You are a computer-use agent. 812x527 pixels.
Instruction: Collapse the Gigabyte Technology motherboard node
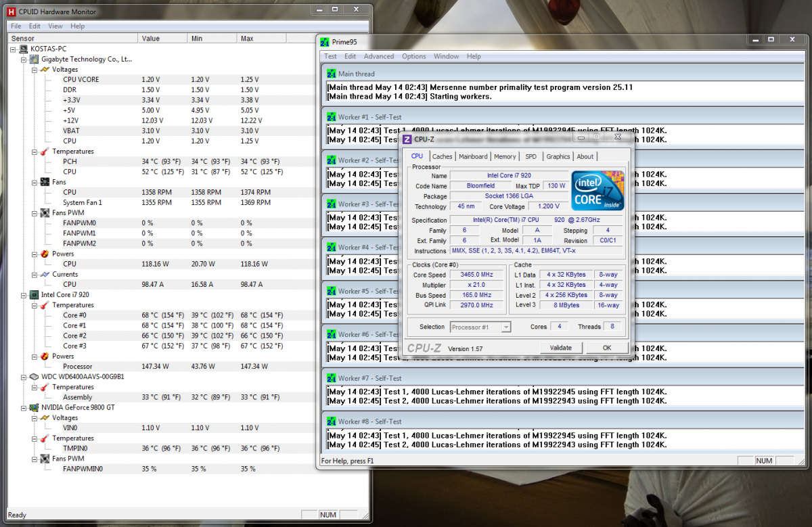[x=24, y=59]
